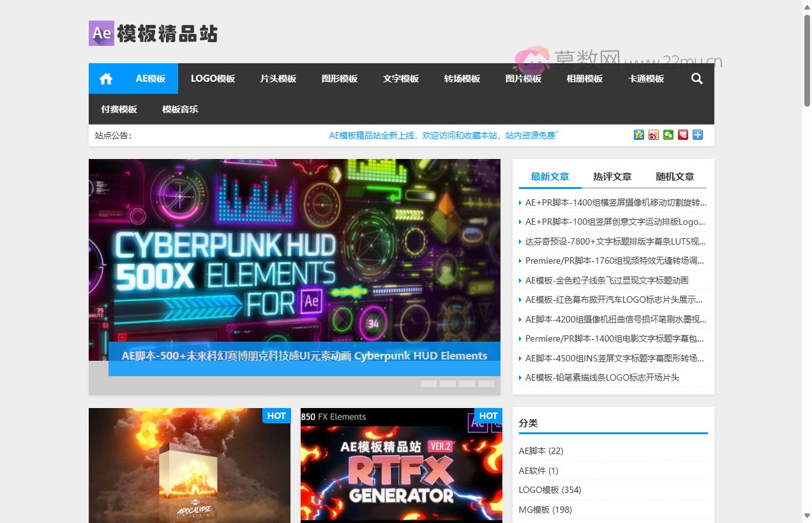This screenshot has width=812, height=523.
Task: Share to 微信 using the green icon
Action: [x=668, y=135]
